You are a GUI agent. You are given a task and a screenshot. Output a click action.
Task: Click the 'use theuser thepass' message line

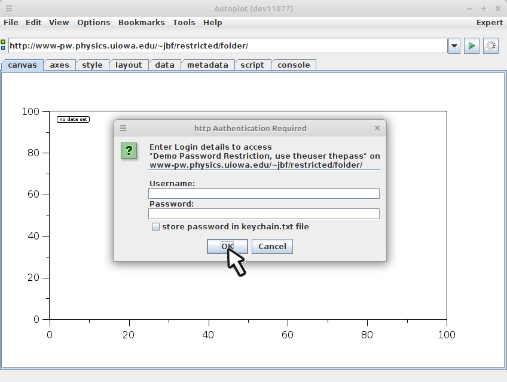(265, 156)
